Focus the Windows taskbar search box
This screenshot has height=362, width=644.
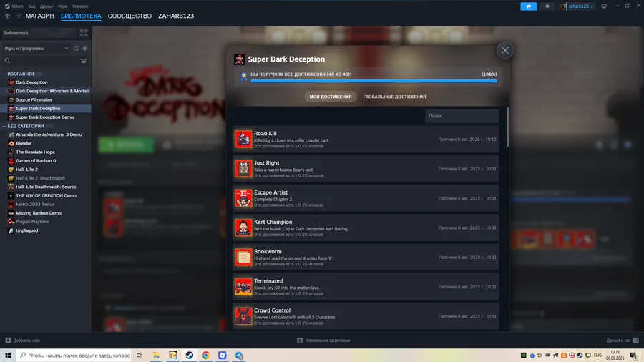[x=74, y=356]
